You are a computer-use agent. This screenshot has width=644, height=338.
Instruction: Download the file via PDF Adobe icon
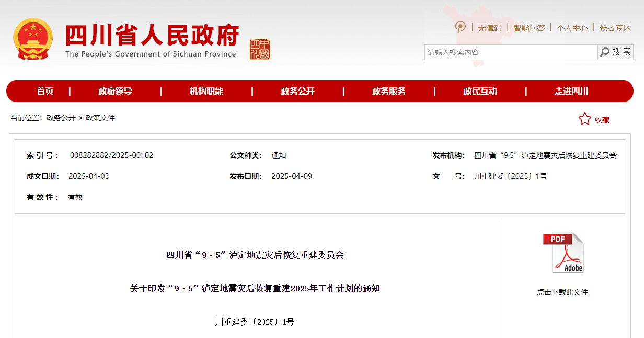point(562,253)
